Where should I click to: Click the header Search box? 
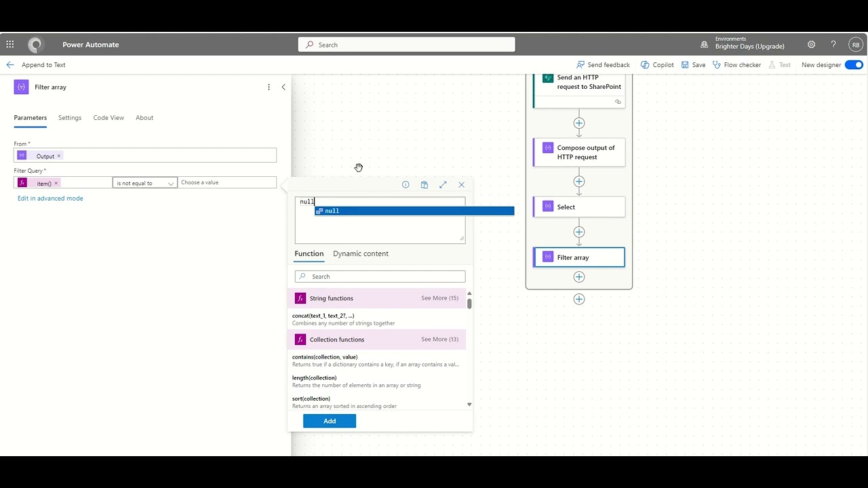406,45
